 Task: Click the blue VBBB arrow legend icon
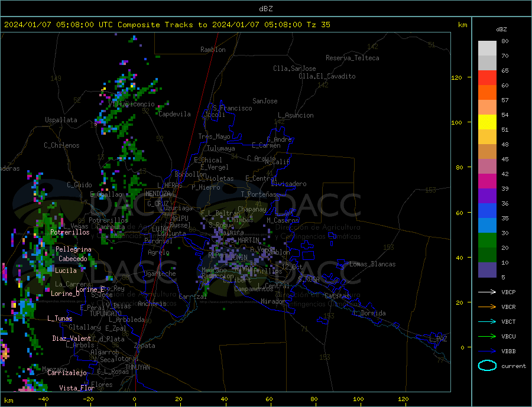pos(487,351)
